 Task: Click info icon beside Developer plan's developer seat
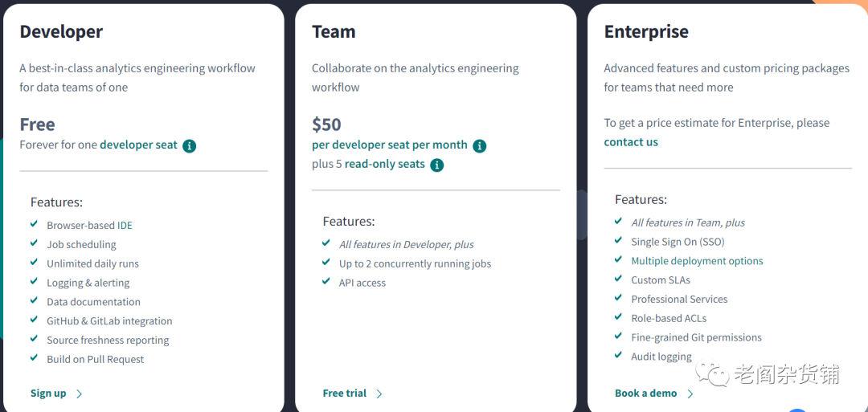(190, 145)
